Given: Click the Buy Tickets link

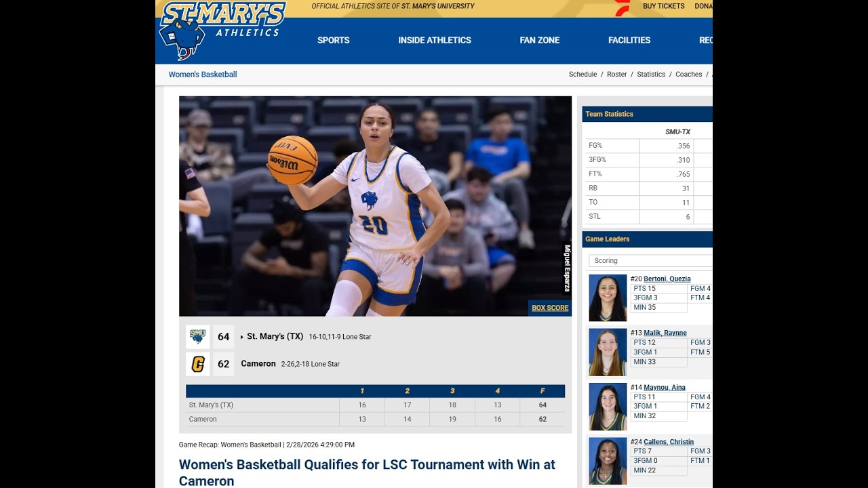Looking at the screenshot, I should click(664, 6).
